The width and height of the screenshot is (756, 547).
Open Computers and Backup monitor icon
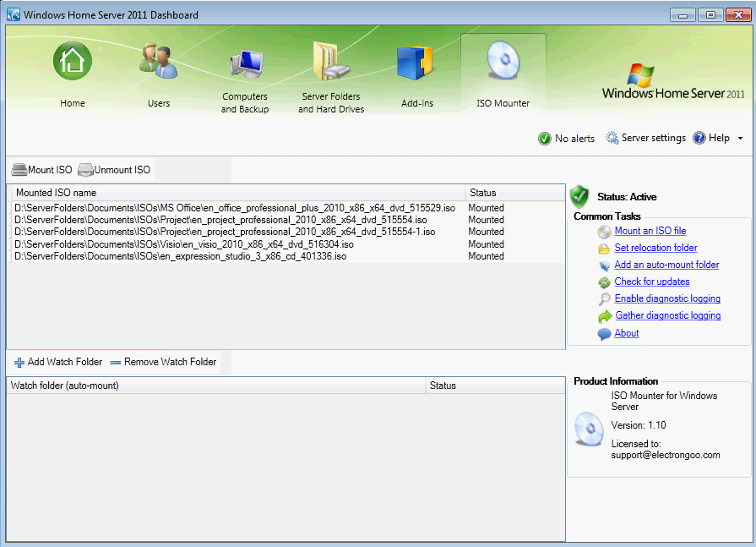coord(247,63)
